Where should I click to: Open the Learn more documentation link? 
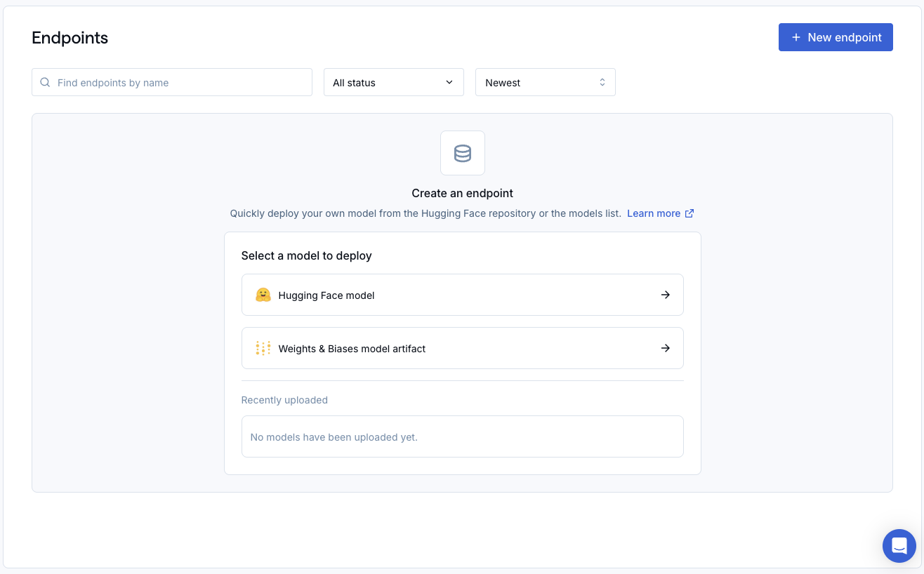click(653, 213)
